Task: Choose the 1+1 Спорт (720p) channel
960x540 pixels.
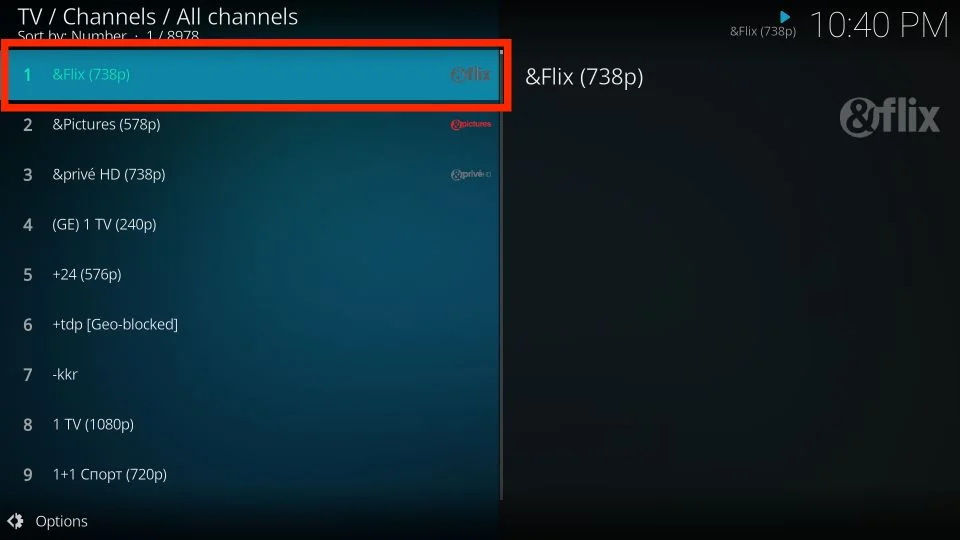Action: 254,474
